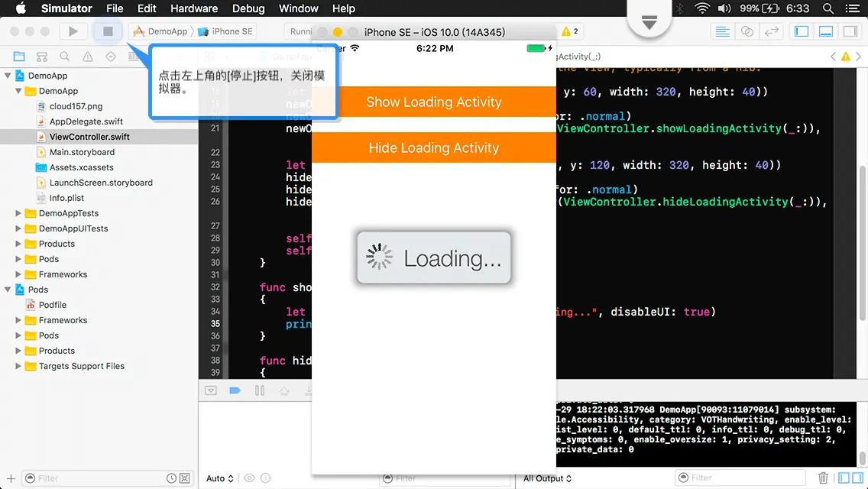Select Main.storyboard file

82,152
